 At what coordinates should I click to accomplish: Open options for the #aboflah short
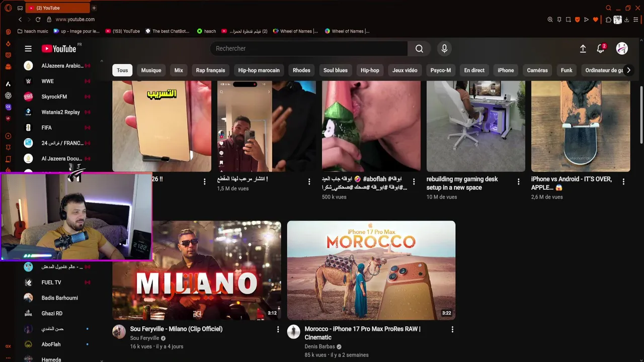414,182
